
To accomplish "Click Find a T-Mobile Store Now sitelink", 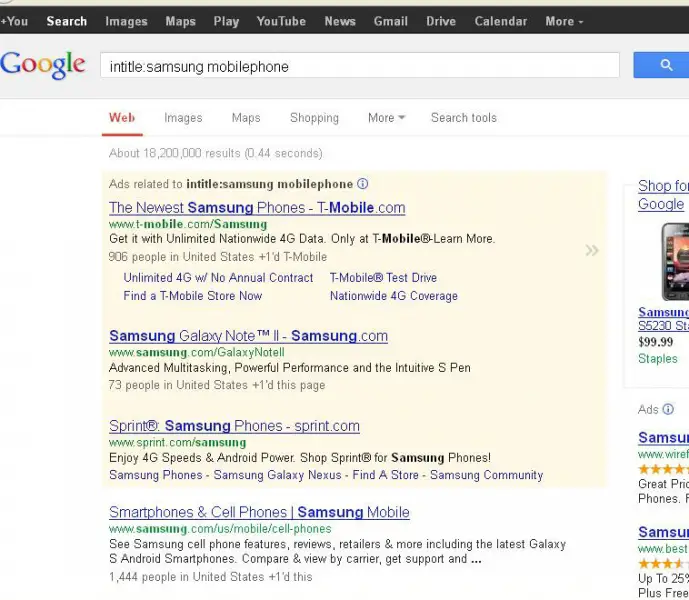I will pyautogui.click(x=192, y=296).
